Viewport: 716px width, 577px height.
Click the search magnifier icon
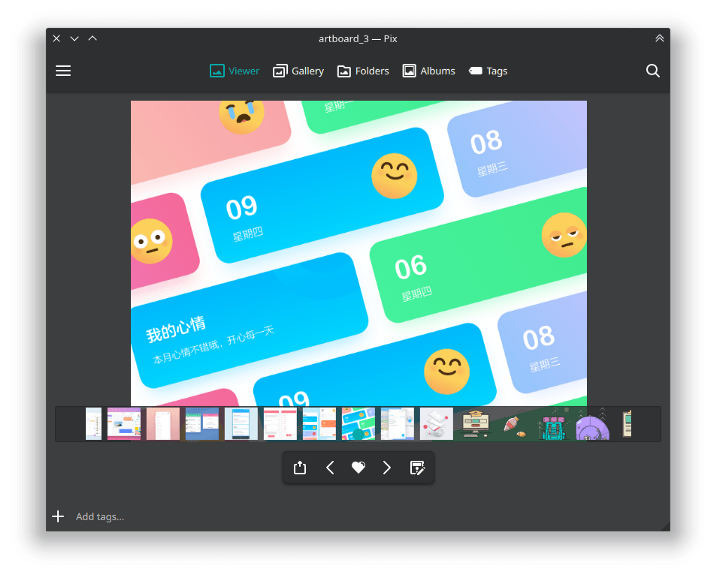653,71
